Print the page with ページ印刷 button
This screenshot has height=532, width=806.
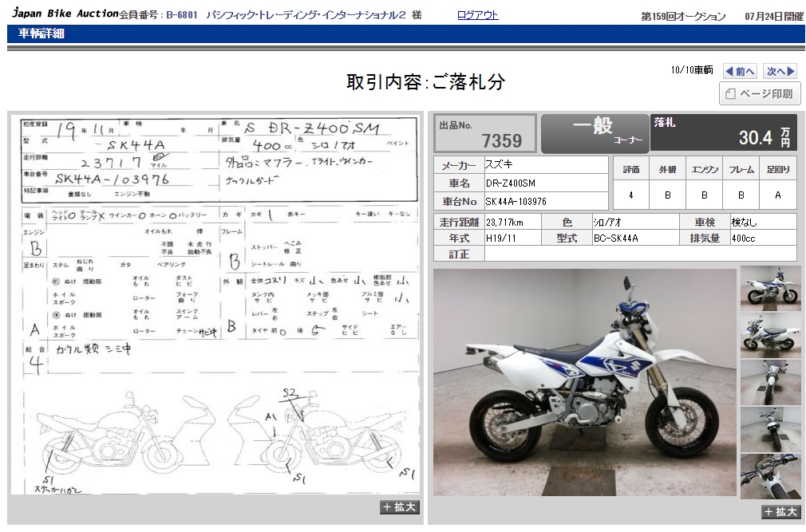coord(760,93)
